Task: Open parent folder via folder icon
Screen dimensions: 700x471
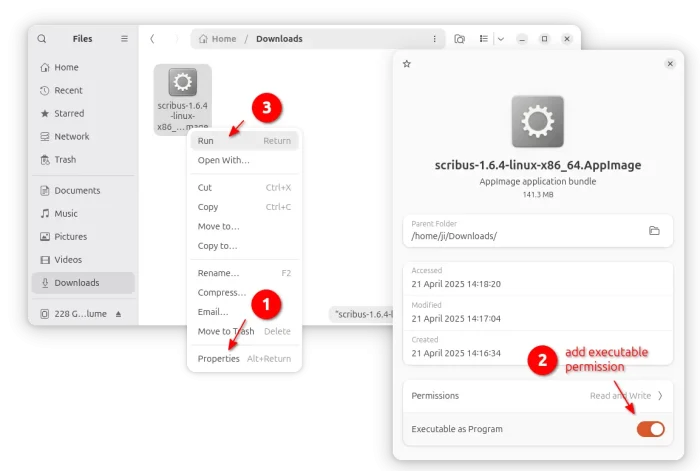Action: [654, 231]
